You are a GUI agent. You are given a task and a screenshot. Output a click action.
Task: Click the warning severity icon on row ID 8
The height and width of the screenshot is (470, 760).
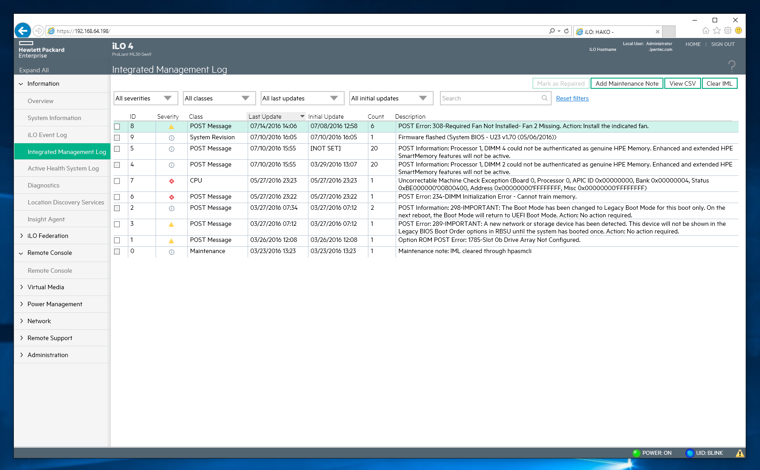[171, 126]
